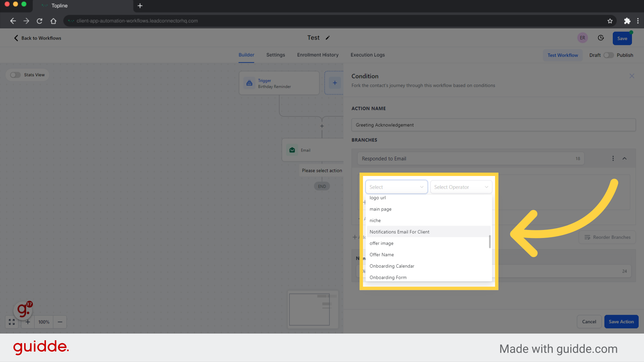Image resolution: width=644 pixels, height=362 pixels.
Task: Open the Select field dropdown
Action: [396, 187]
